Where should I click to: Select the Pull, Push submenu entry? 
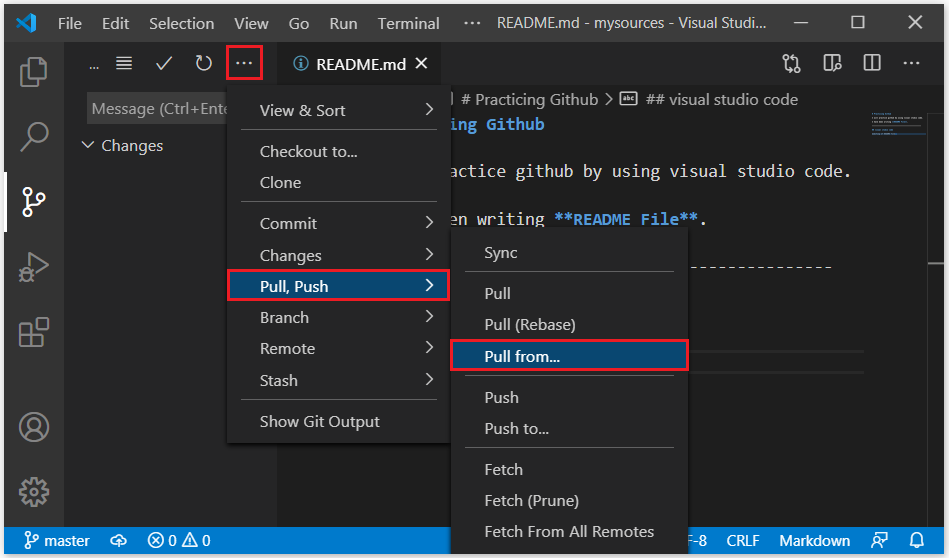tap(339, 286)
